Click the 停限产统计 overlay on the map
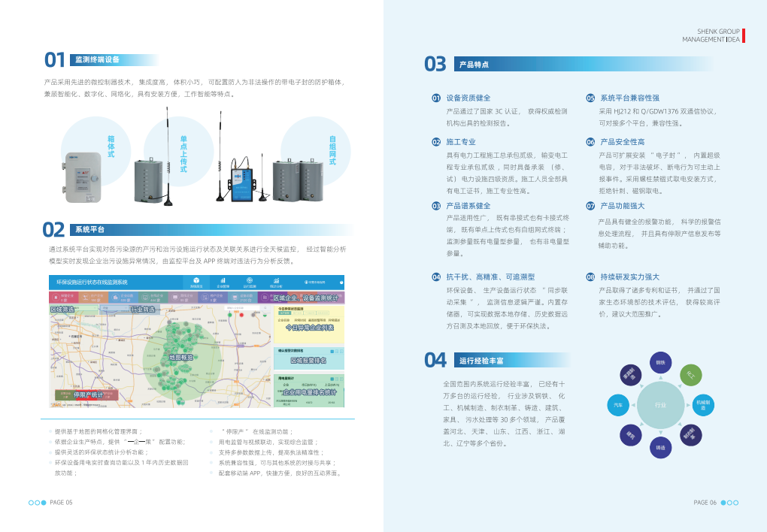 click(x=88, y=393)
